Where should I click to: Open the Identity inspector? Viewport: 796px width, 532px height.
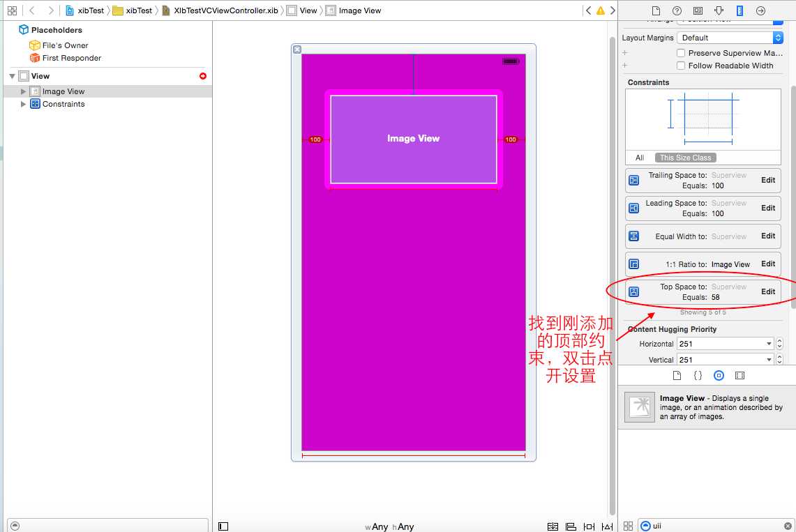[698, 10]
